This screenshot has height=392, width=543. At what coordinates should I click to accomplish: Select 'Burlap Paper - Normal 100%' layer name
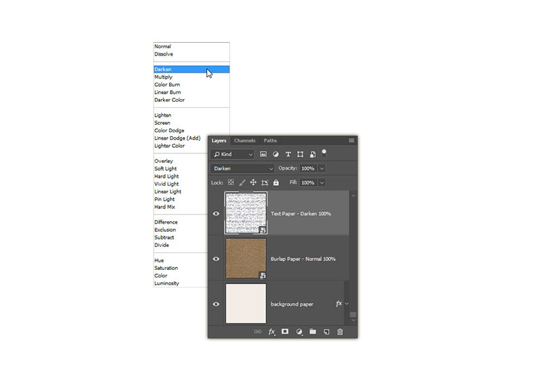point(303,259)
